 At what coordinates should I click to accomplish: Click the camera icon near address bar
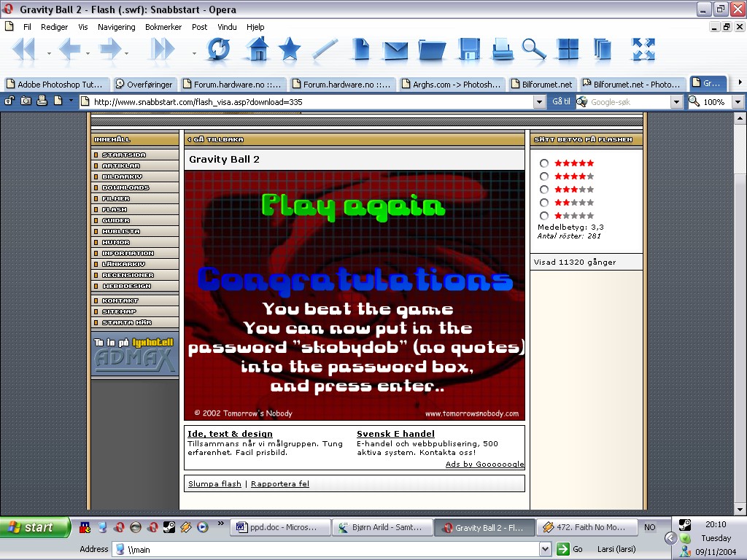[x=26, y=101]
